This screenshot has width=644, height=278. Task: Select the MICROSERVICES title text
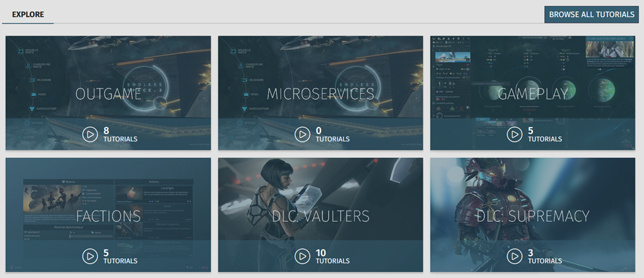pos(320,94)
